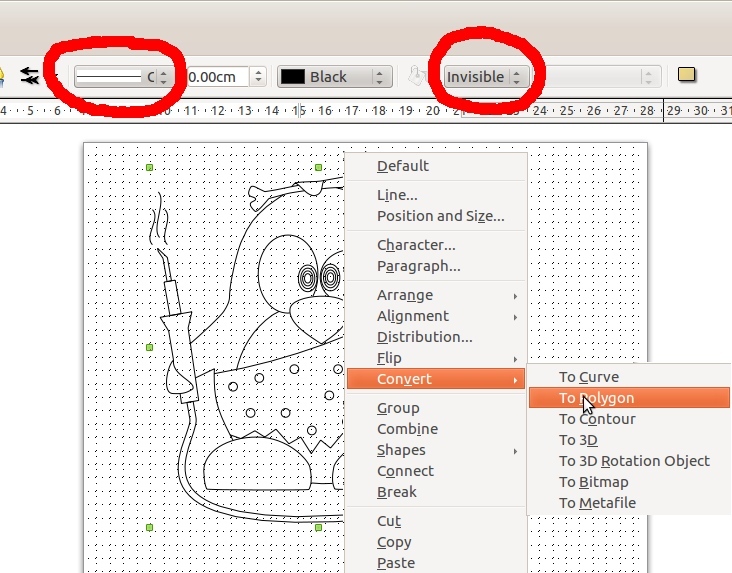The height and width of the screenshot is (573, 732).
Task: Click the shadow icon at toolbar end
Action: pos(687,76)
